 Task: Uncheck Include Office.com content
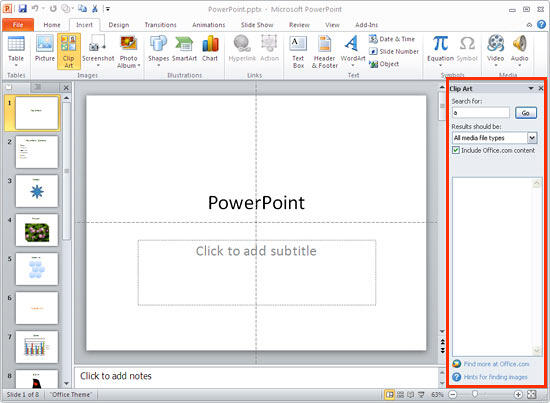456,150
